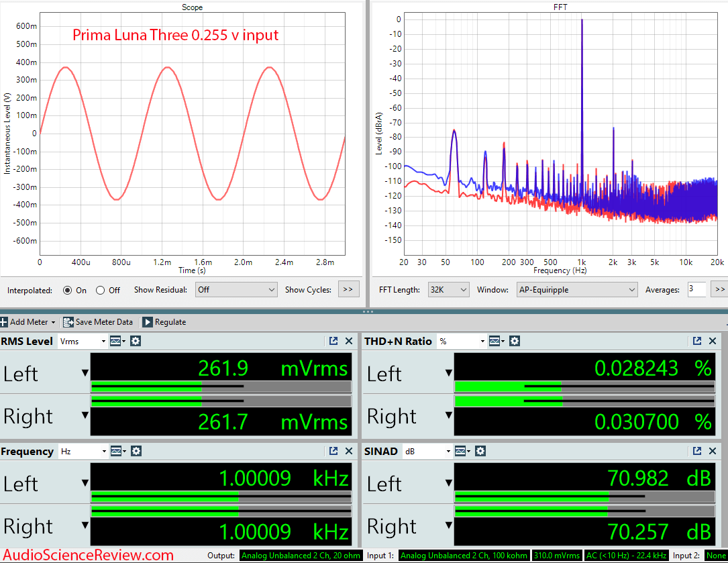
Task: Click Input 2 None status entry
Action: click(x=716, y=556)
